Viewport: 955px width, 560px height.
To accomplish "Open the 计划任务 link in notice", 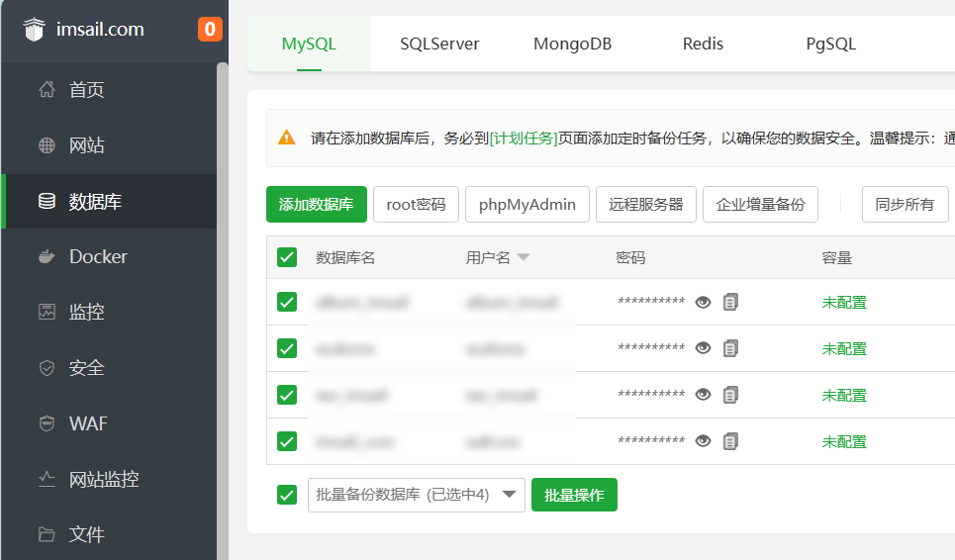I will pyautogui.click(x=523, y=139).
